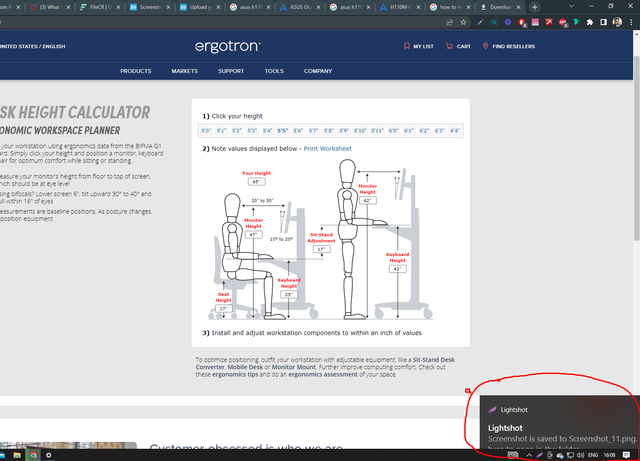
Task: Select height 5'2"
Action: pyautogui.click(x=237, y=131)
